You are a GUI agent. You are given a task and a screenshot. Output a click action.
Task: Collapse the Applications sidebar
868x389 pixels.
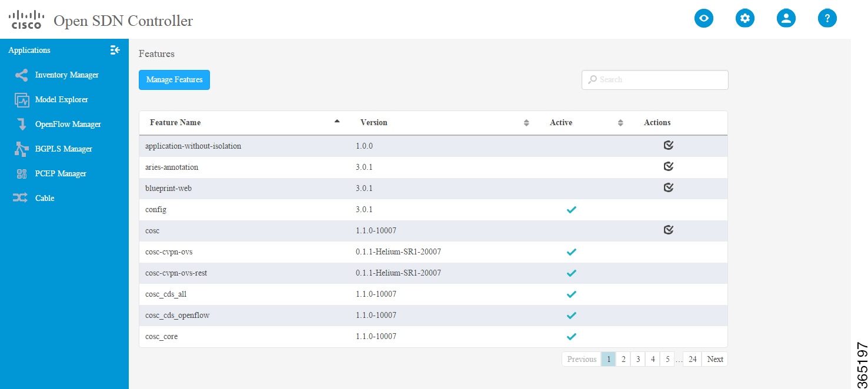pyautogui.click(x=115, y=51)
